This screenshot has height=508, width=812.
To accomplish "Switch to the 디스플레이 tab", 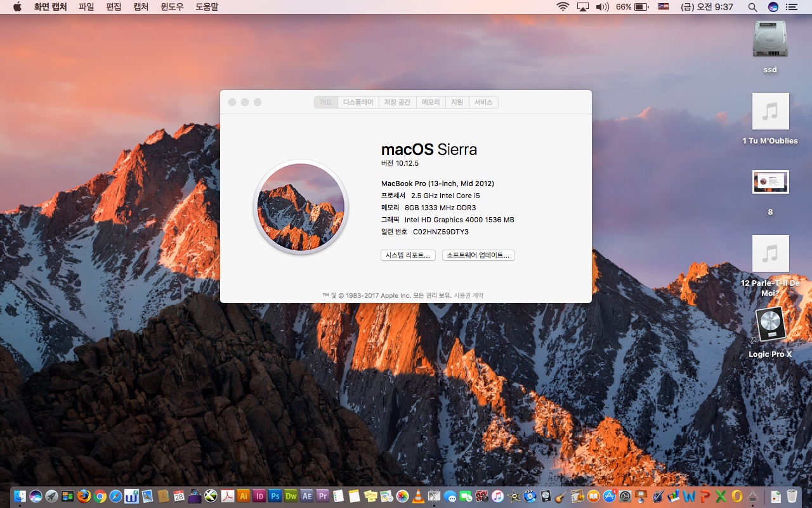I will [358, 102].
